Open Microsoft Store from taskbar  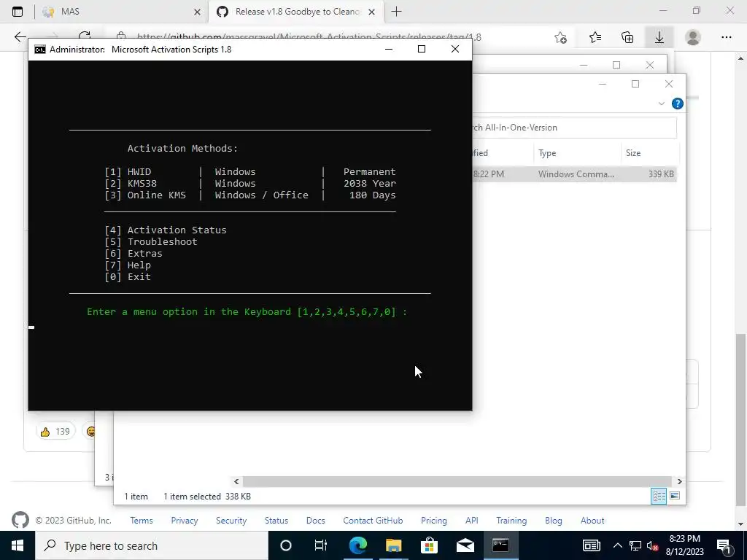pyautogui.click(x=429, y=545)
